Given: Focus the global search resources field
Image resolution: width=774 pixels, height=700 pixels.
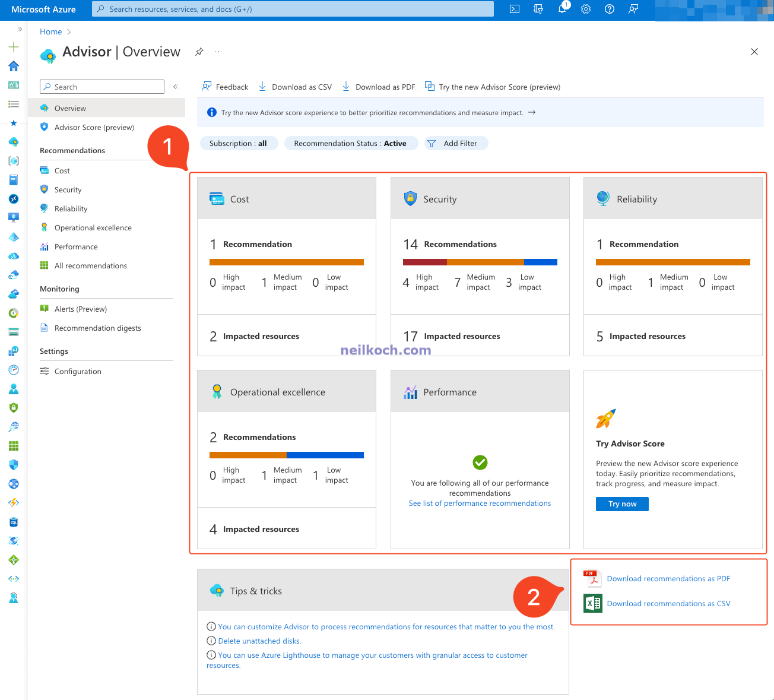Looking at the screenshot, I should 293,9.
